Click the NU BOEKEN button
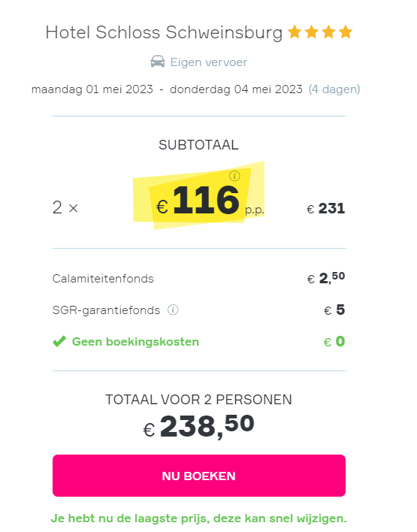 click(199, 476)
